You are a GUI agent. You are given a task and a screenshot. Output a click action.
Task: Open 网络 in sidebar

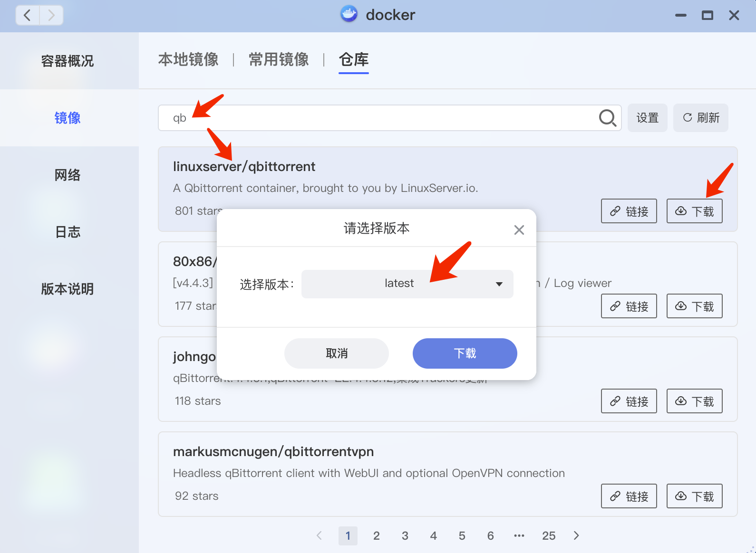click(68, 175)
